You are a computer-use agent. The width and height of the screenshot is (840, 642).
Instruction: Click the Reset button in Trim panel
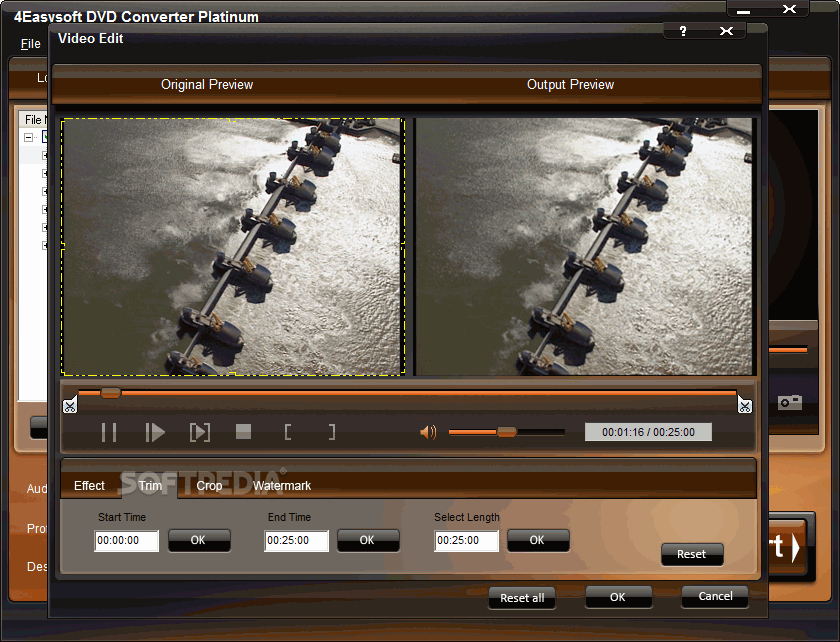point(692,554)
